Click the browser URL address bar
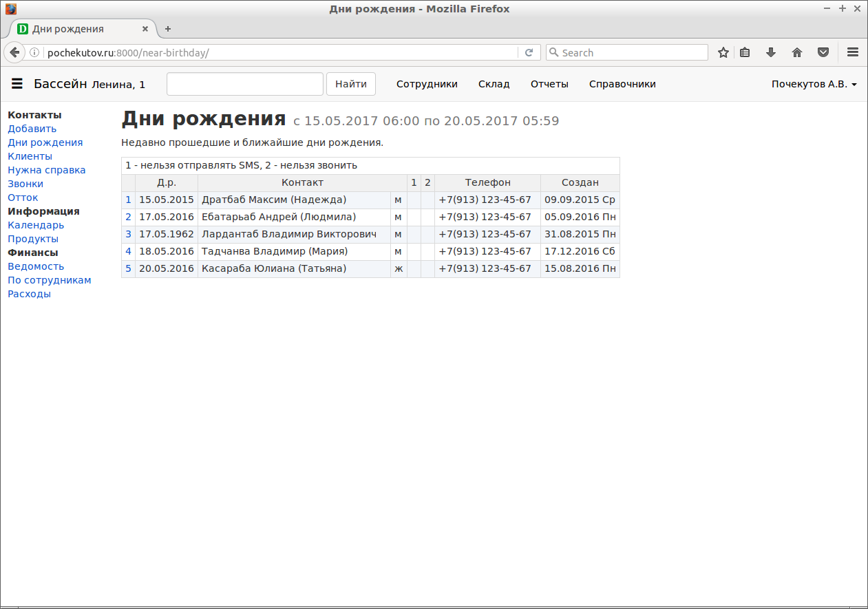The height and width of the screenshot is (609, 868). (x=281, y=52)
